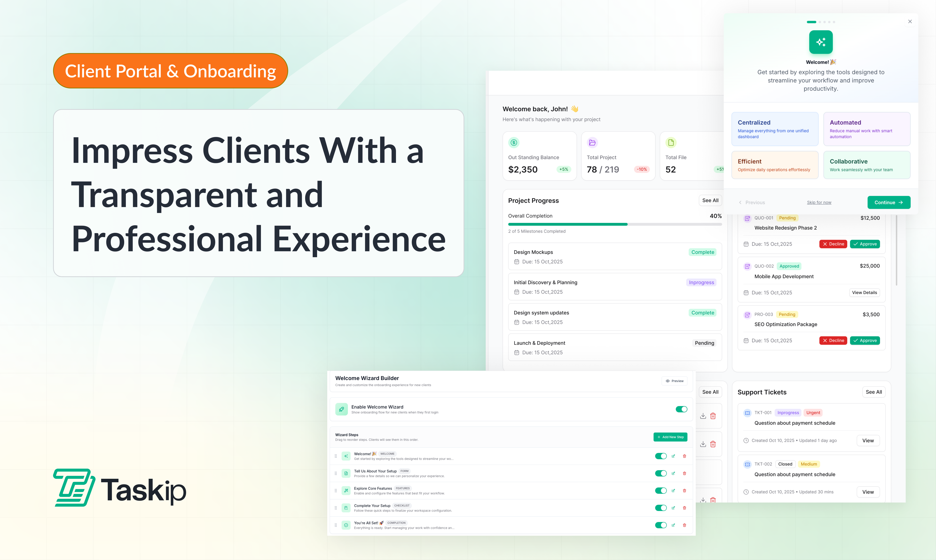
Task: Click edit pencil for Explore Core Features
Action: (673, 491)
